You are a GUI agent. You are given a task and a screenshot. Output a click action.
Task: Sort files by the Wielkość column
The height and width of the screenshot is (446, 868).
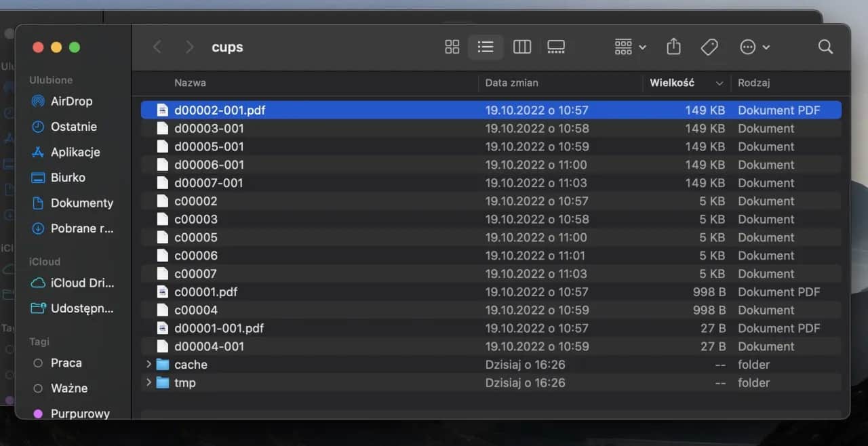pos(681,83)
